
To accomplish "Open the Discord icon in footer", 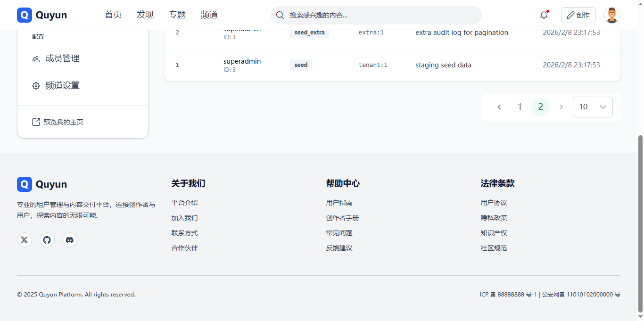I will click(69, 239).
